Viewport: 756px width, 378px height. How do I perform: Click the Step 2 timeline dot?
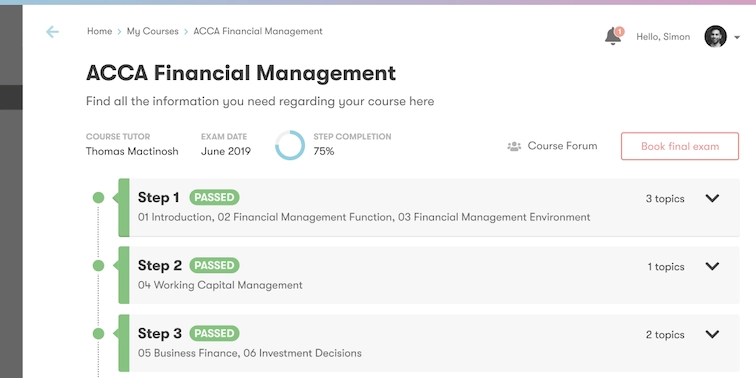pyautogui.click(x=98, y=266)
